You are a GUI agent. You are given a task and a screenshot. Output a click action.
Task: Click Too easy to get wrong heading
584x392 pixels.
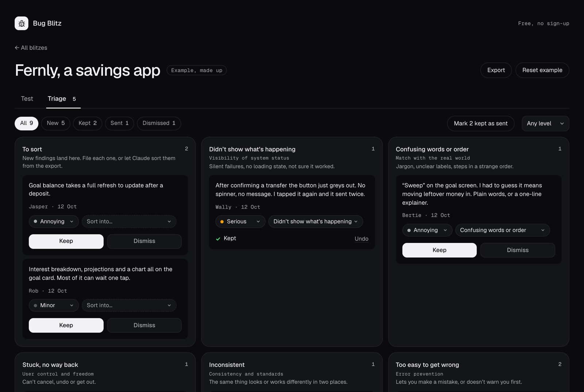pyautogui.click(x=427, y=365)
